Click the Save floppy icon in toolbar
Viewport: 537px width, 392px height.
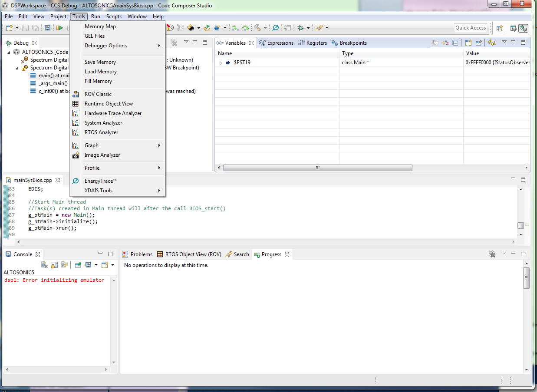[25, 28]
